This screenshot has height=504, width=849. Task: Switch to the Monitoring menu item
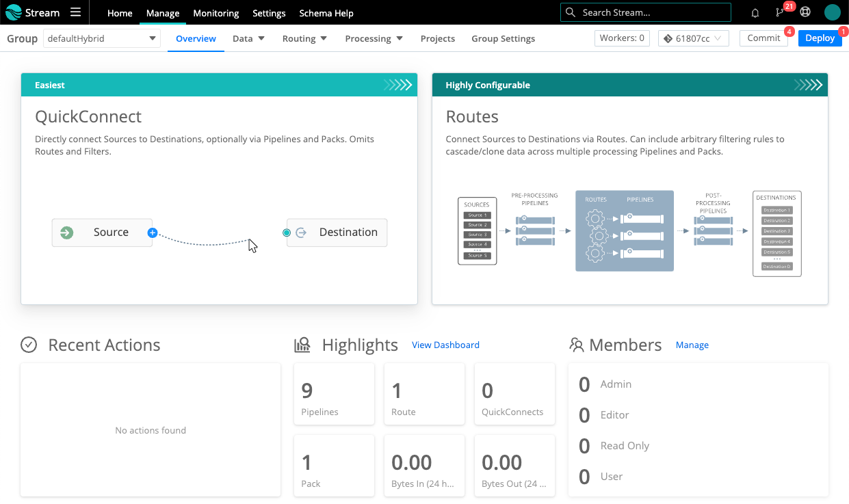coord(215,12)
